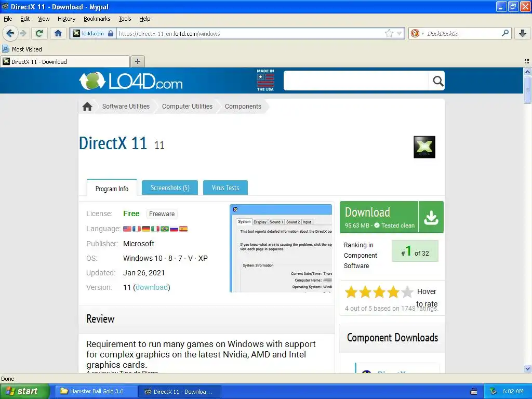The image size is (532, 399).
Task: Click the version download link
Action: pos(152,287)
